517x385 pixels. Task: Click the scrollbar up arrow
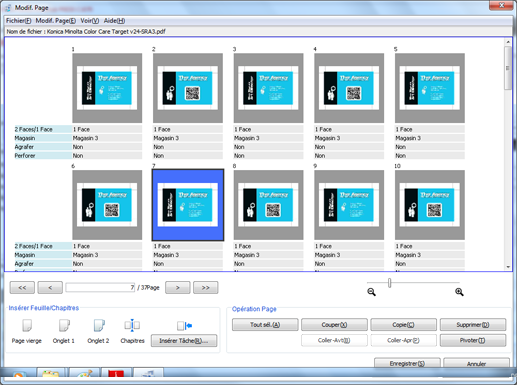(x=508, y=42)
